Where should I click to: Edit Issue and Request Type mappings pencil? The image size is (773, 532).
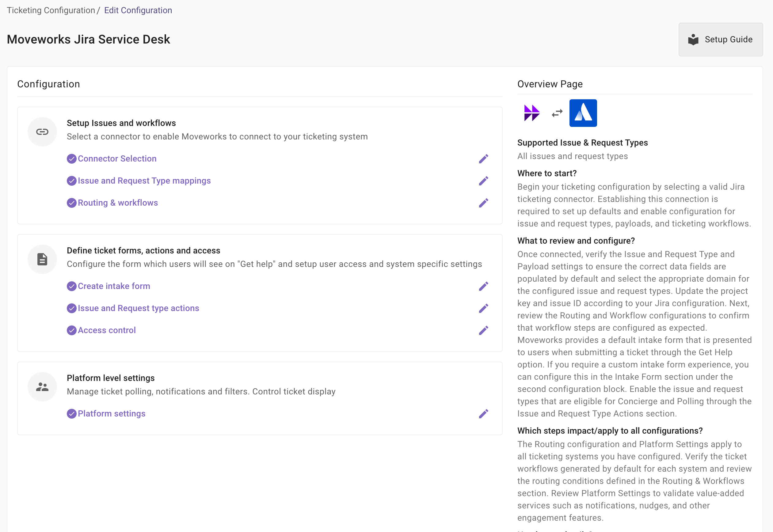click(x=483, y=181)
